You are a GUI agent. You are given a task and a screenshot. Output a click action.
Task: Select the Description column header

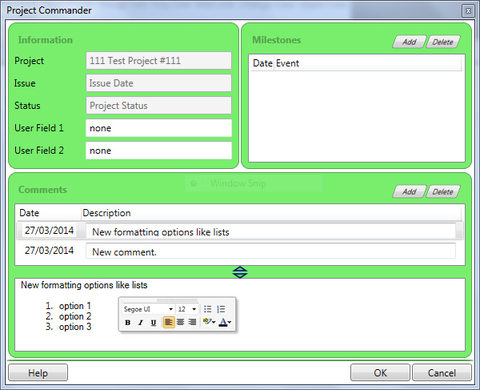click(107, 213)
